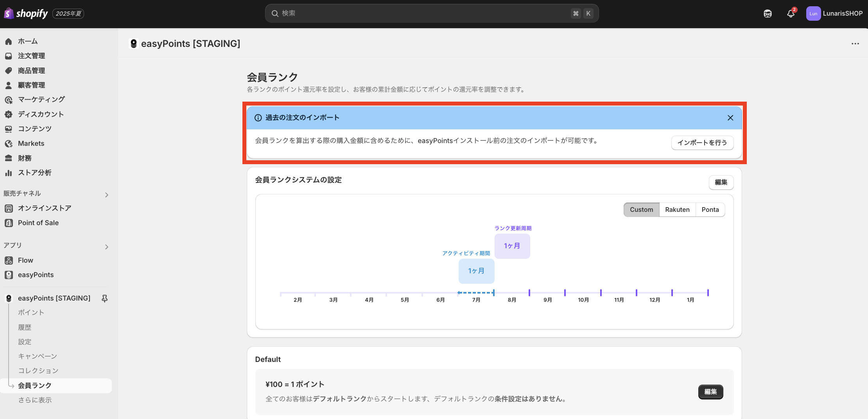Go to 注文管理 in the sidebar
The image size is (868, 419).
coord(31,56)
